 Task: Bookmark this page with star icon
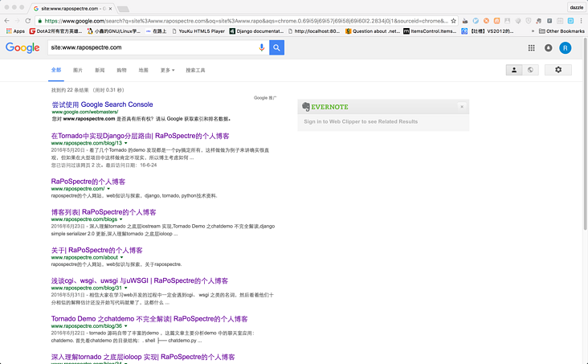click(454, 20)
